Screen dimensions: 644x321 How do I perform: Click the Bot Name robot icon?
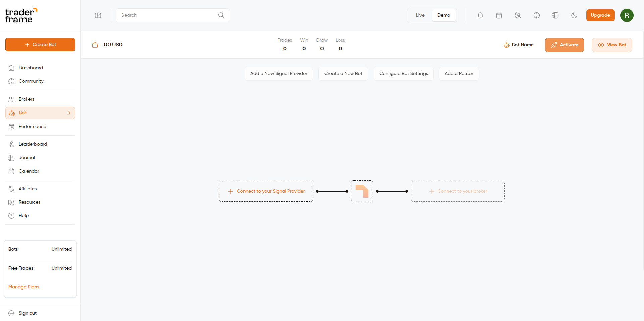(506, 45)
